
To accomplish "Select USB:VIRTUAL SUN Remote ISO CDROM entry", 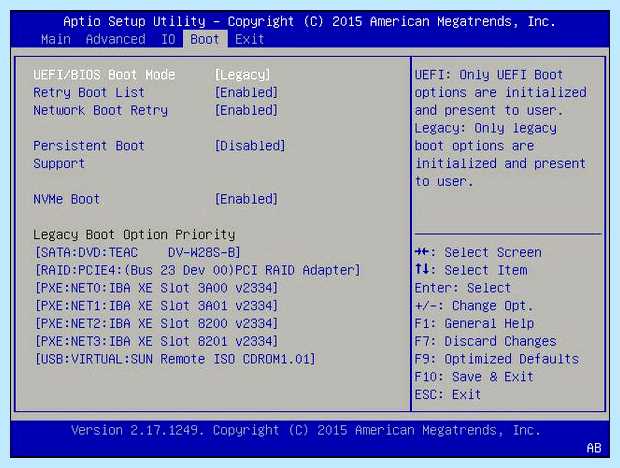I will tap(175, 359).
